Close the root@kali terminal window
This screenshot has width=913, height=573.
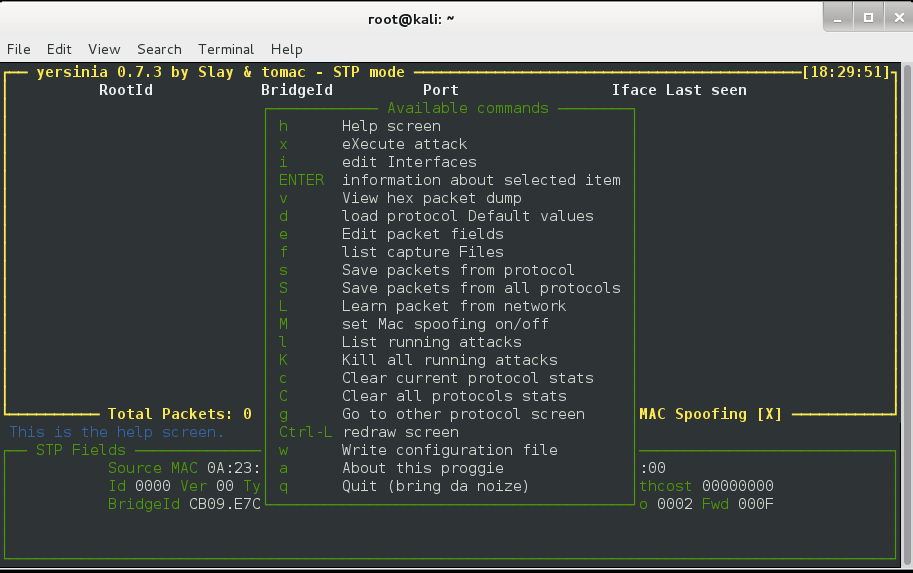(894, 17)
